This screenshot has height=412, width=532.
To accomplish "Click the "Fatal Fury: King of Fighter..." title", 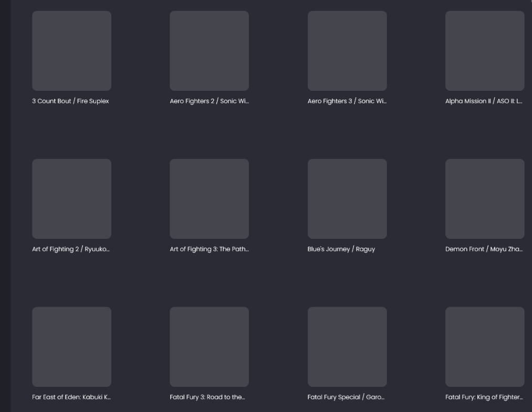I will coord(484,397).
